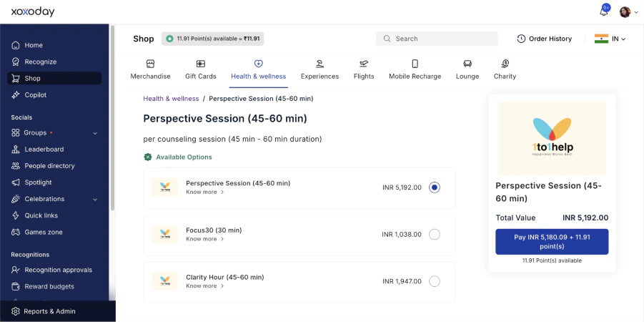Select Focus30 INR 1,038.00 radio button

435,235
